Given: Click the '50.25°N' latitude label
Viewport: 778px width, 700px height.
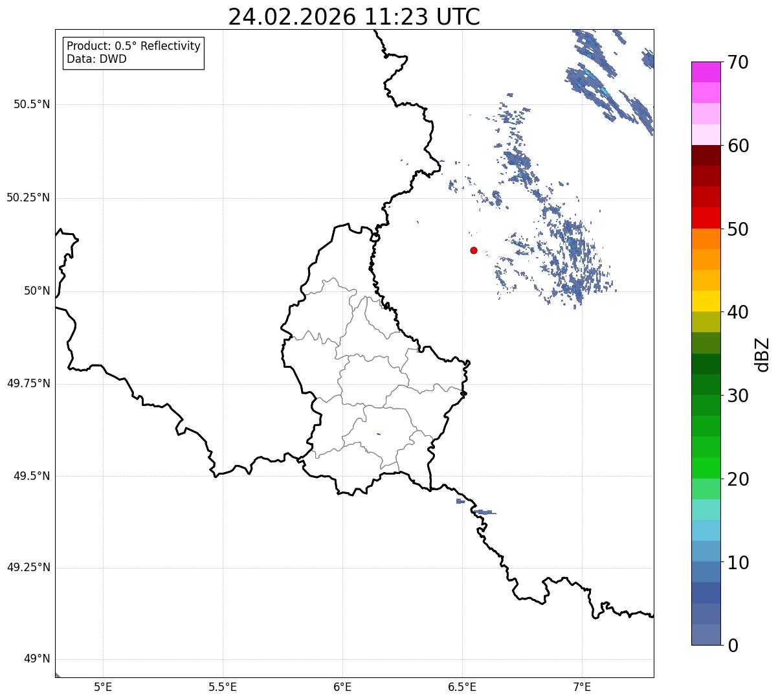Looking at the screenshot, I should [28, 198].
